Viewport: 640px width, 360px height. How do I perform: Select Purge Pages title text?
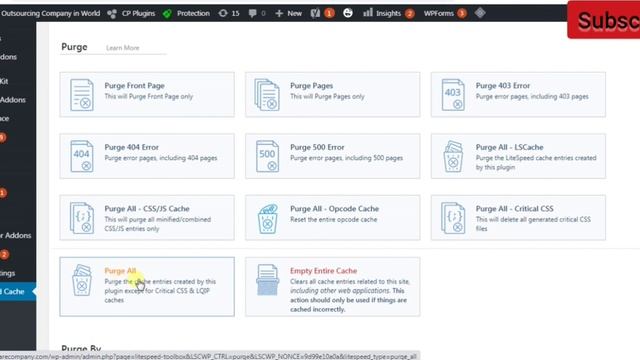[x=311, y=86]
